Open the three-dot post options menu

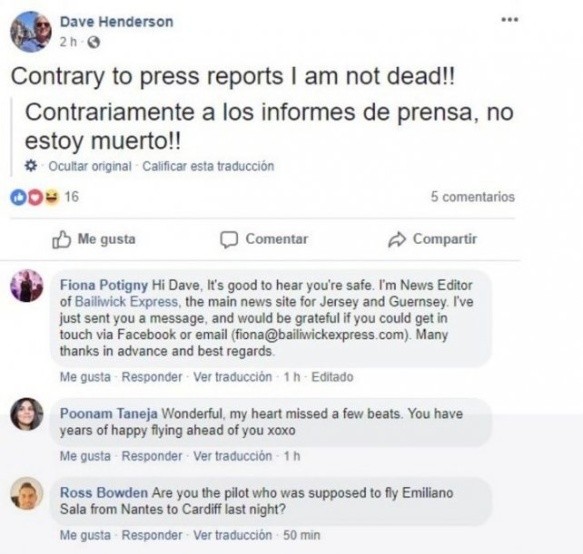509,19
